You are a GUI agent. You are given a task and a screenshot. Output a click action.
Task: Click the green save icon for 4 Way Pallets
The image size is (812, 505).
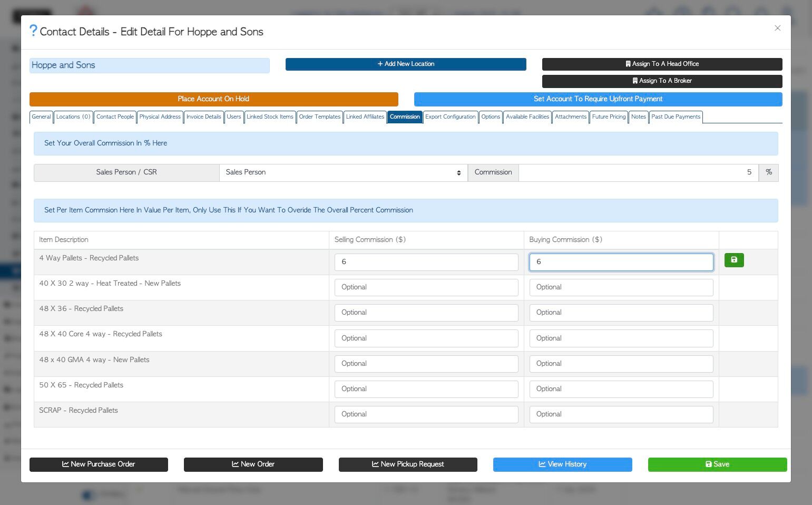pos(734,260)
